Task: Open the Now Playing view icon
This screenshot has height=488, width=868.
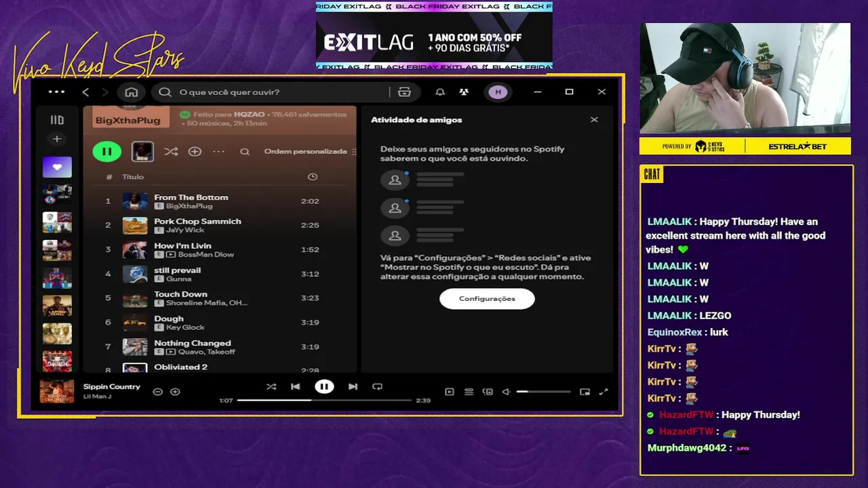Action: pos(449,392)
